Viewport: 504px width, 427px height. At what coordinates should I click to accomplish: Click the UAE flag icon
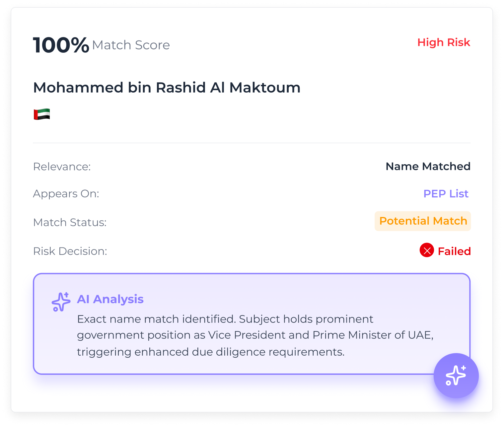click(42, 114)
